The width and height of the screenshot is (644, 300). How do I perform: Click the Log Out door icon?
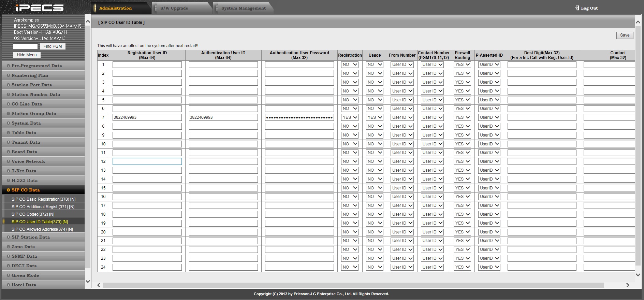click(577, 8)
